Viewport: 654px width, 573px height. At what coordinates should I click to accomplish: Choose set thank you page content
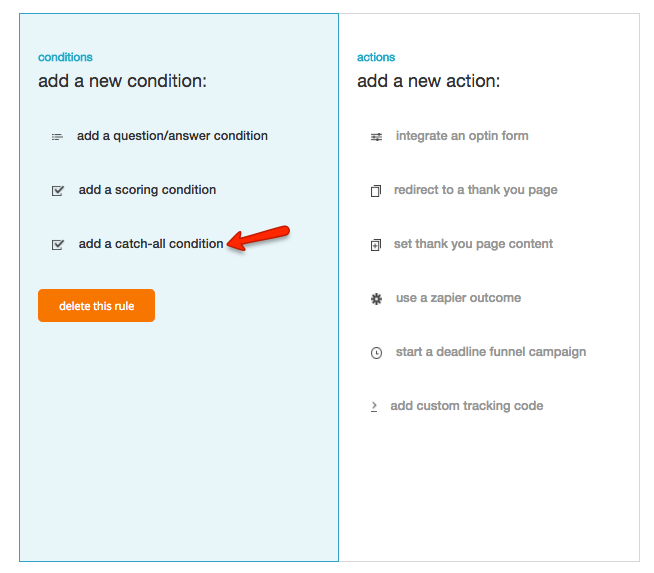pos(474,244)
